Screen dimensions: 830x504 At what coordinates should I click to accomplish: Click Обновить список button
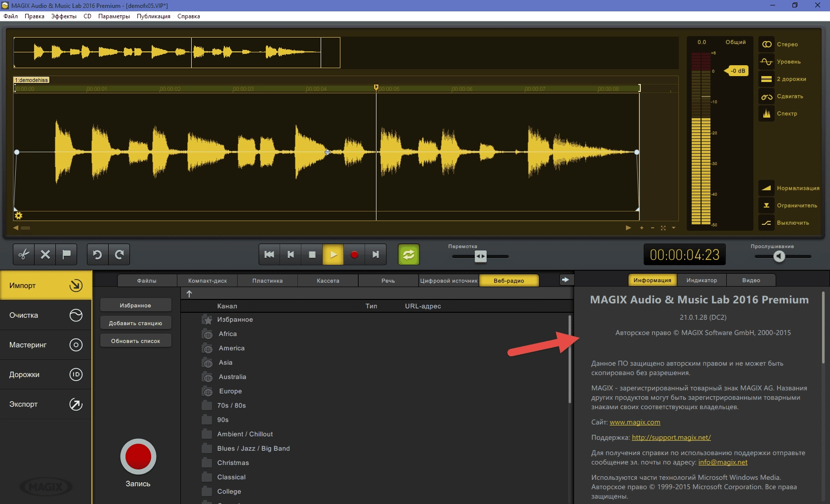click(135, 341)
